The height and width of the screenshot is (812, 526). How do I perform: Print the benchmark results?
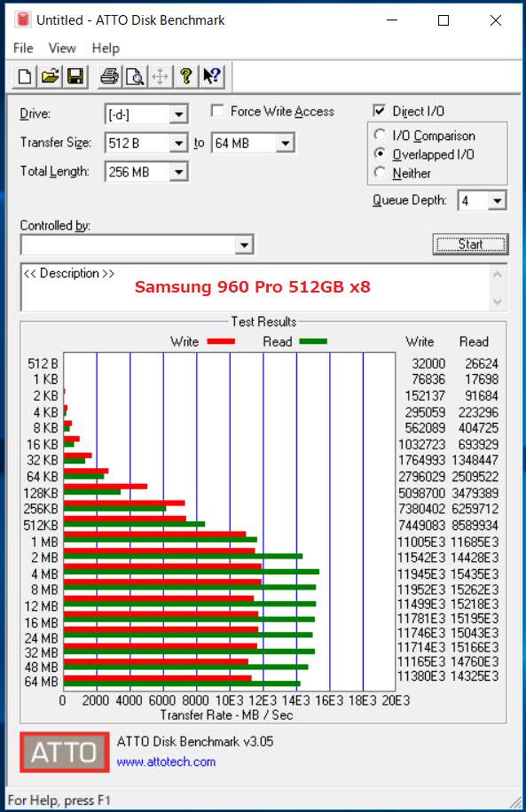click(109, 77)
